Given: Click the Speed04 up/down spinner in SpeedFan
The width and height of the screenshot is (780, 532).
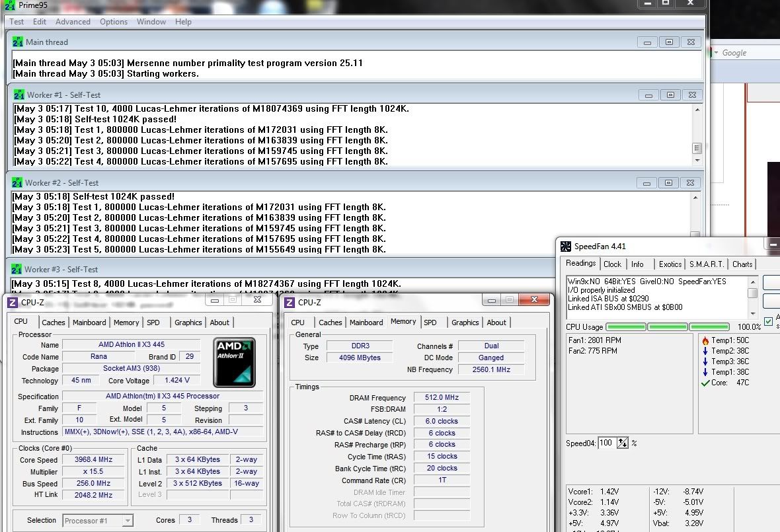Looking at the screenshot, I should coord(622,443).
